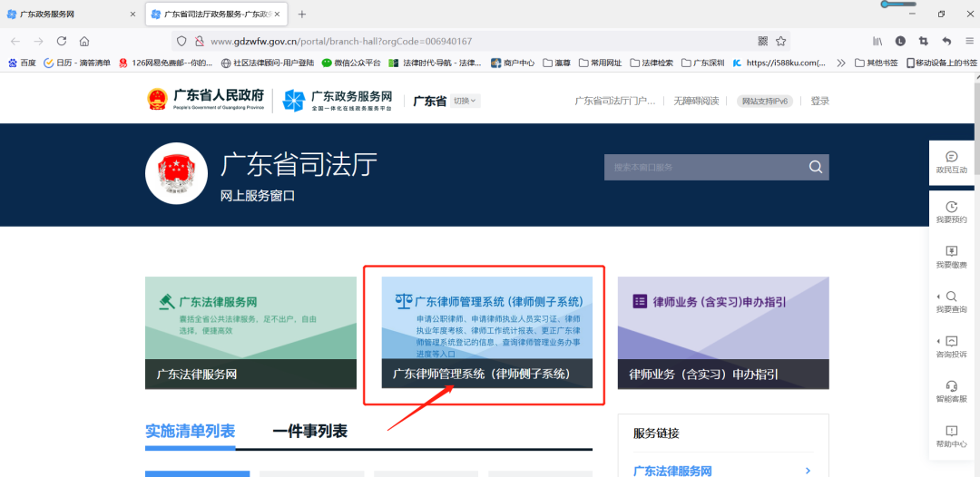This screenshot has height=477, width=980.
Task: Open 广东法律服务网 under 服务链接
Action: (x=672, y=471)
